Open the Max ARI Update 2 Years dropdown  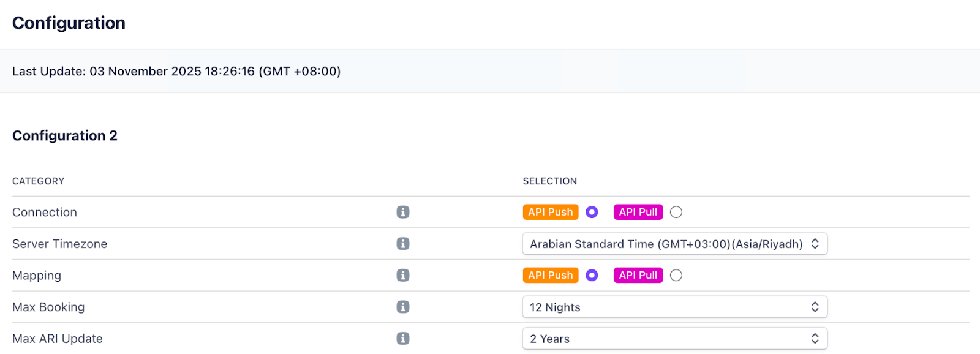pyautogui.click(x=674, y=339)
